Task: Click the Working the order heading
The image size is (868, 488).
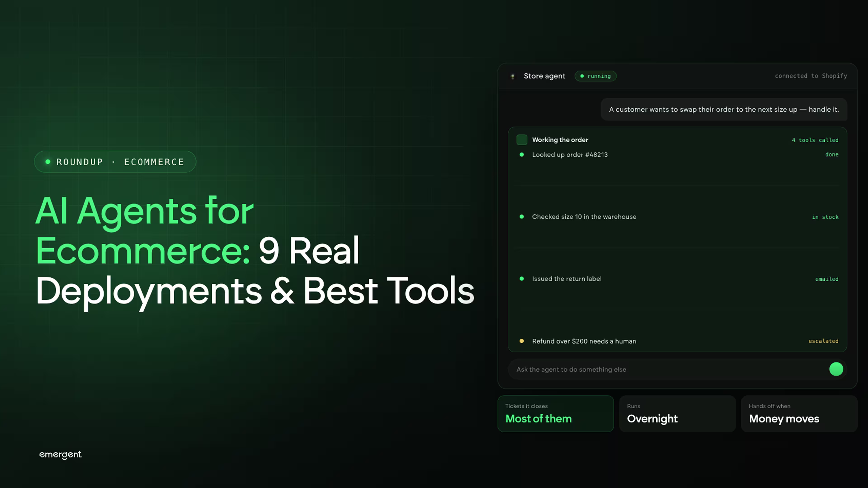Action: [560, 140]
